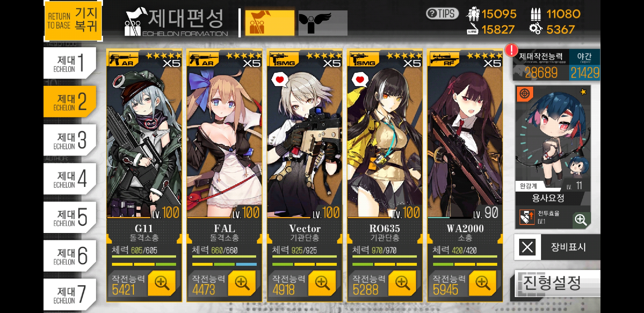Toggle night combat effectiveness panel 야간
The image size is (644, 313).
[585, 65]
